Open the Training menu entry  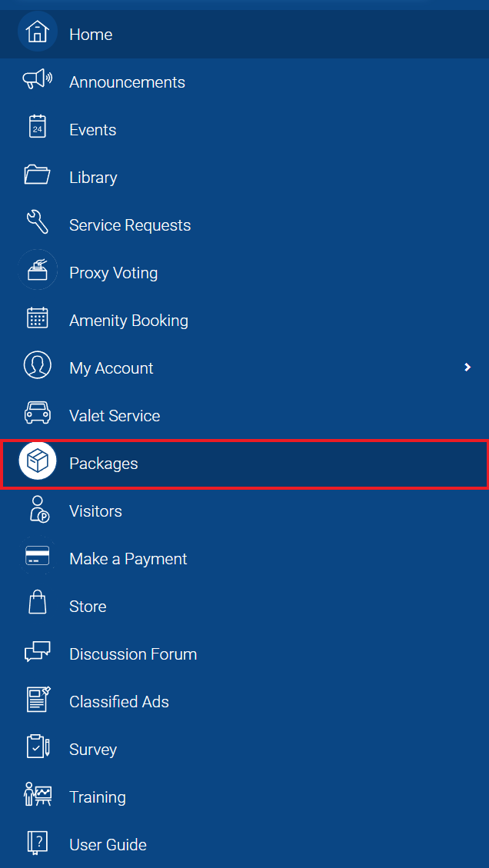(x=244, y=796)
